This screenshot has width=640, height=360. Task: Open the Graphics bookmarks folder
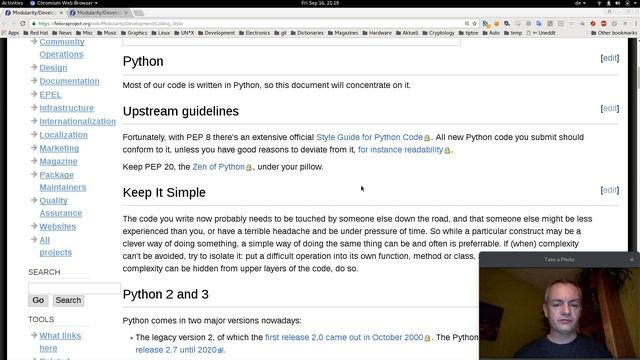tap(134, 33)
